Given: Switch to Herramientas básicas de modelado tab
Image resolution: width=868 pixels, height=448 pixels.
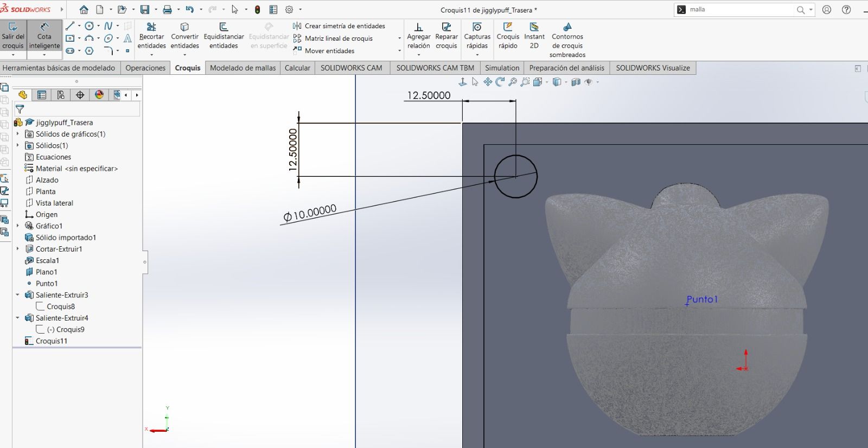Looking at the screenshot, I should (x=59, y=68).
